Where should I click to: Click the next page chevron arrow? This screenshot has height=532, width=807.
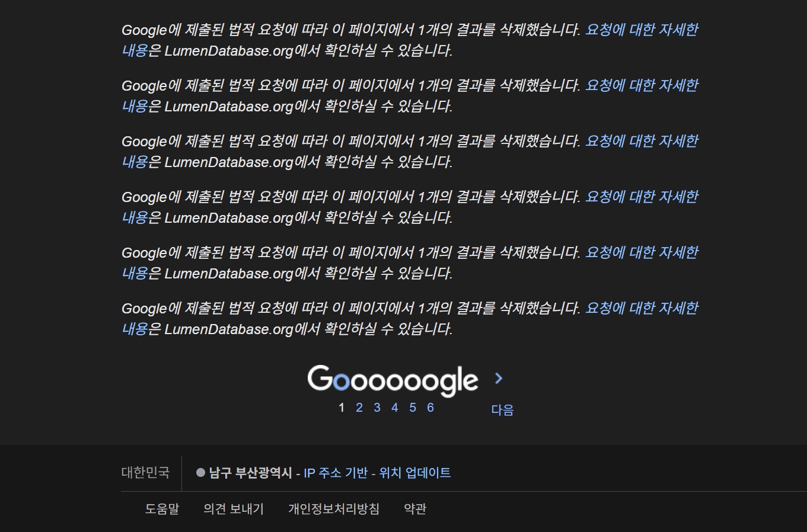498,379
